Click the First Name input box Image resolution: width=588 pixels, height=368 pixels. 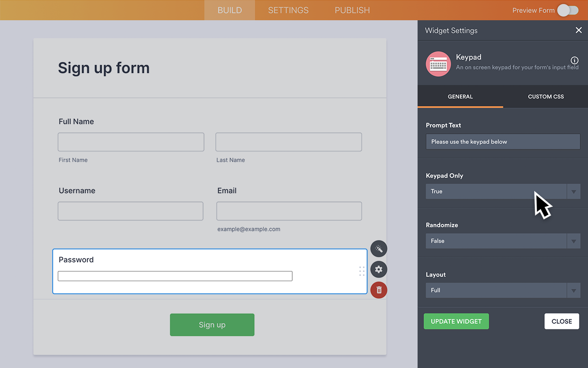pyautogui.click(x=130, y=142)
